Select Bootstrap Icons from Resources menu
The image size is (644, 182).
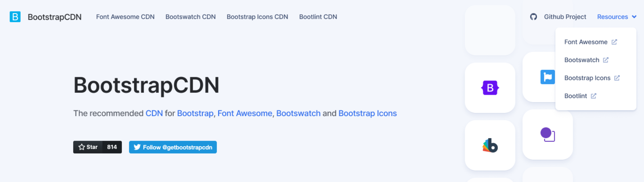coord(587,78)
